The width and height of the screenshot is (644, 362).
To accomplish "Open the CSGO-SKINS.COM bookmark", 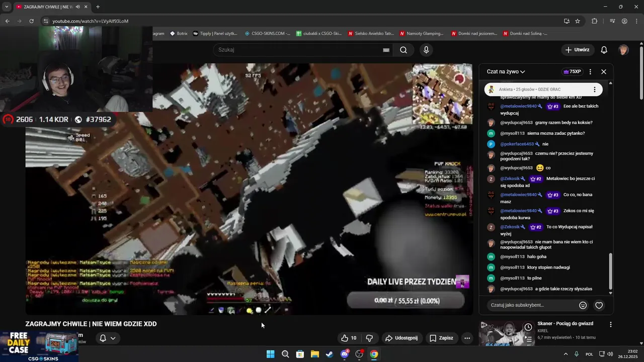I will (x=267, y=34).
